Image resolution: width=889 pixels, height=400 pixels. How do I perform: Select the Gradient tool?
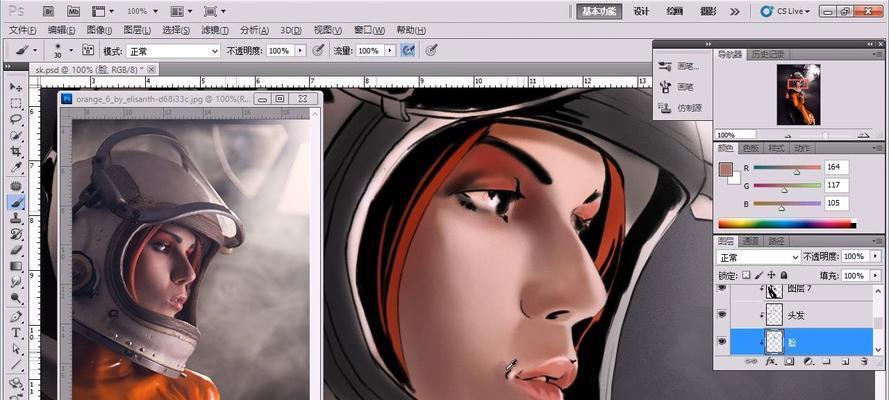tap(16, 266)
